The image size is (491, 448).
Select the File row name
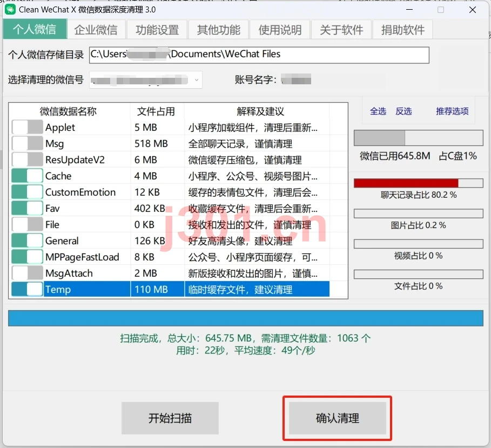52,225
